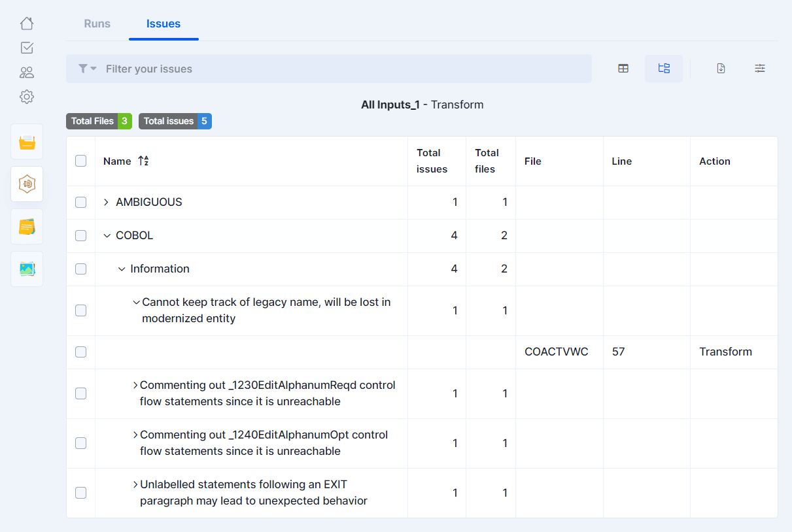Tick the 'Cannot keep track of legacy name' checkbox
Screen dimensions: 792x532
coord(80,310)
